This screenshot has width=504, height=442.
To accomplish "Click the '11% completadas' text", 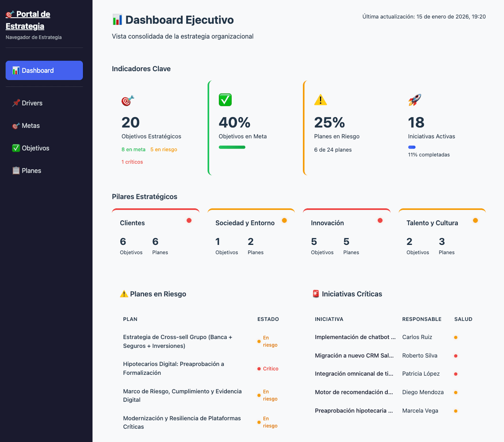I will (x=429, y=155).
